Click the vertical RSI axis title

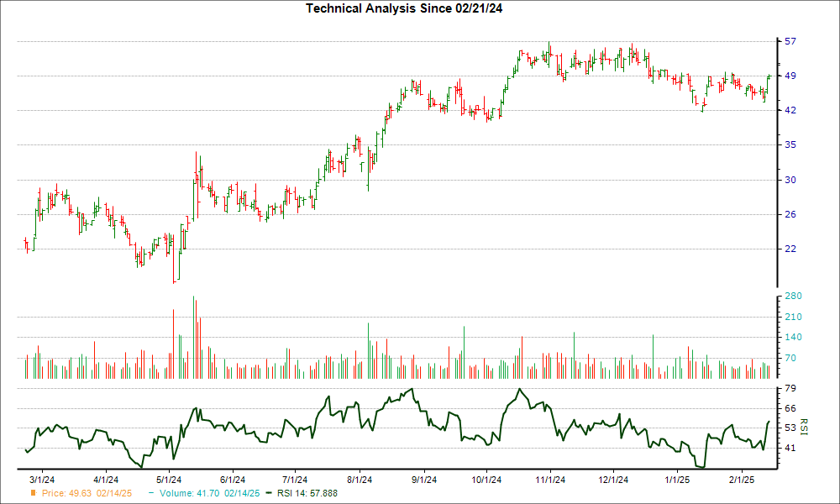[803, 427]
